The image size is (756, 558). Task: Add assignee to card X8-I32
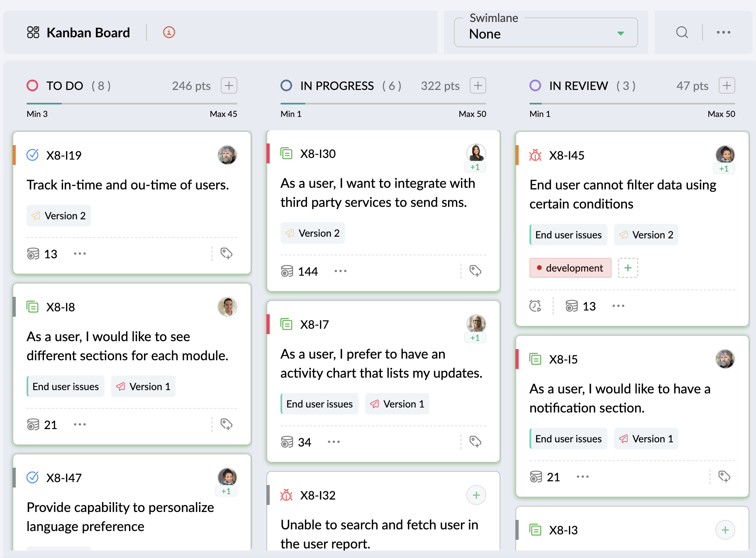(476, 495)
